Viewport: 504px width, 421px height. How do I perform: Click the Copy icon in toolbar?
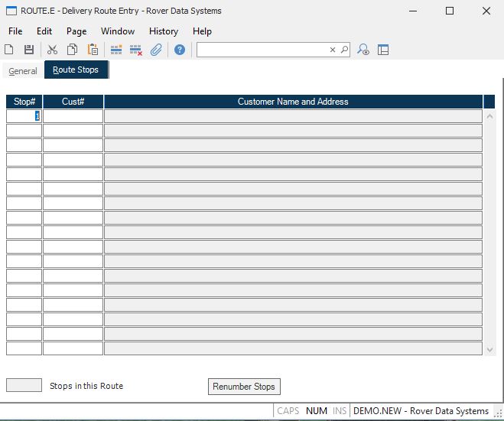pos(72,50)
